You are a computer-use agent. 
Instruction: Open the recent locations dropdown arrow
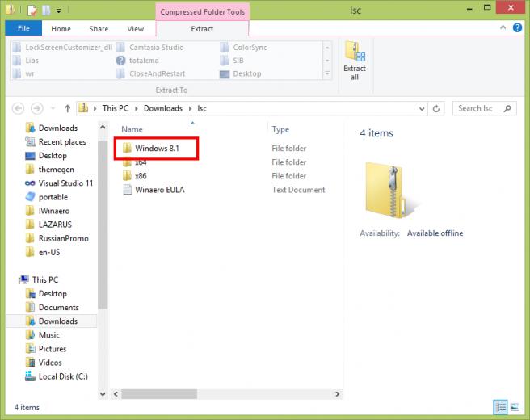pos(53,108)
